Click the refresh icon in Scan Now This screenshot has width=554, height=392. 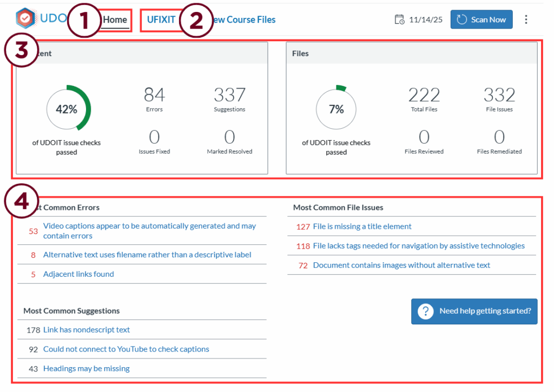[x=461, y=19]
